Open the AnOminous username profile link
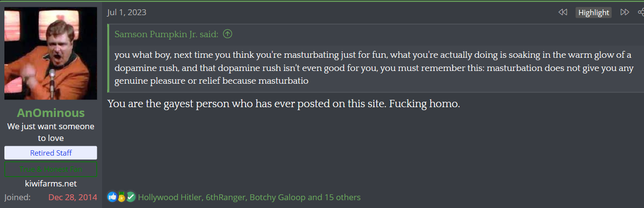The height and width of the screenshot is (208, 644). point(50,113)
